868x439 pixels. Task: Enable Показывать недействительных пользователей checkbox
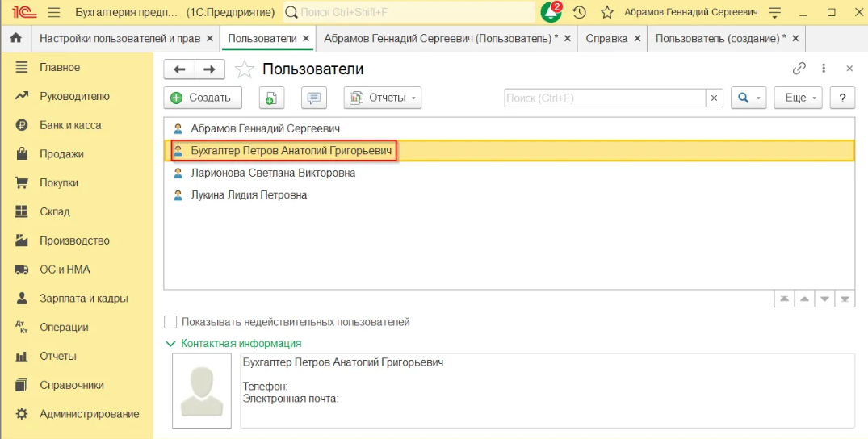point(170,322)
